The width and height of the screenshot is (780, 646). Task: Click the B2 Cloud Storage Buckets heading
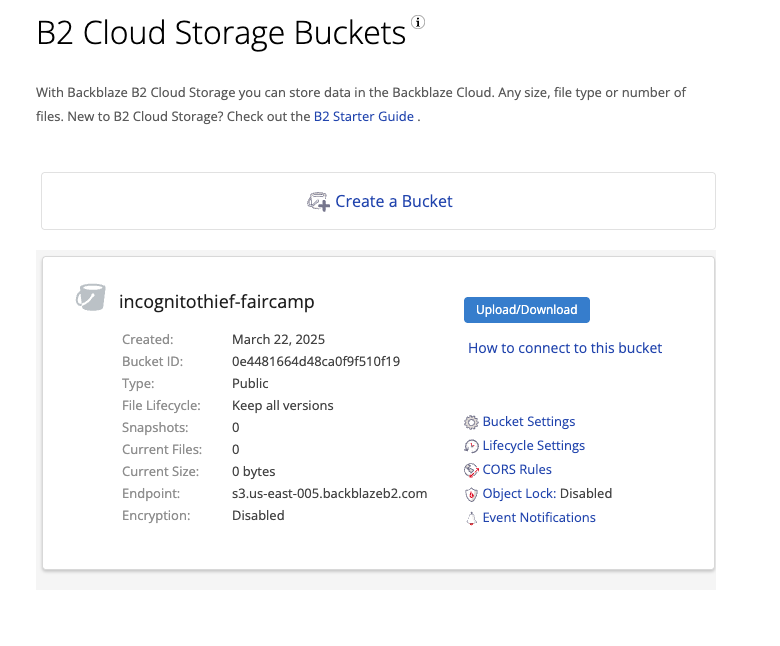[221, 33]
